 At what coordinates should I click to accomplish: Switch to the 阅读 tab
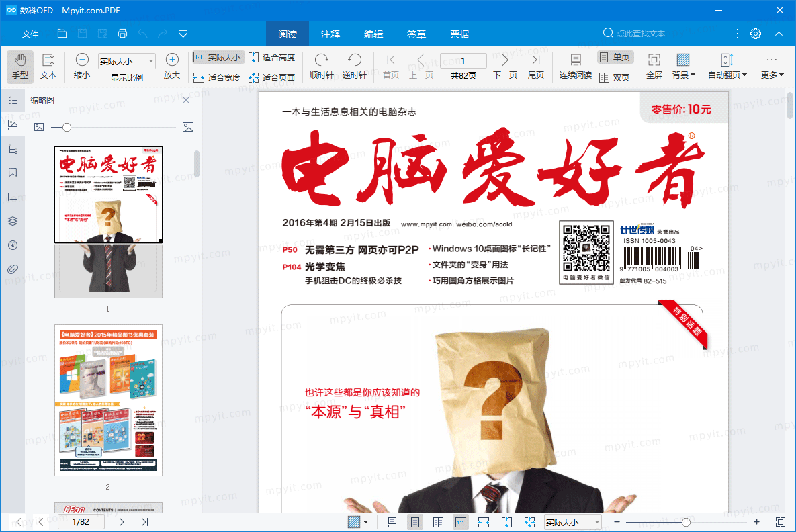tap(288, 34)
